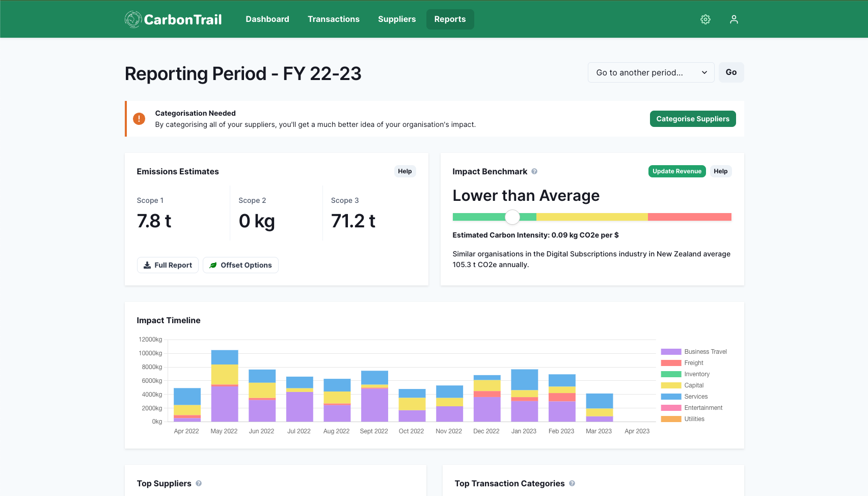The image size is (868, 496).
Task: Go to the Dashboard nav item
Action: (x=267, y=19)
